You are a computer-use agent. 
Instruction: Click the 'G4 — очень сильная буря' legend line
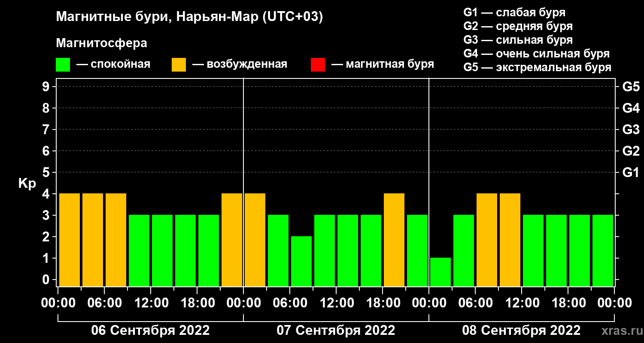(x=536, y=54)
